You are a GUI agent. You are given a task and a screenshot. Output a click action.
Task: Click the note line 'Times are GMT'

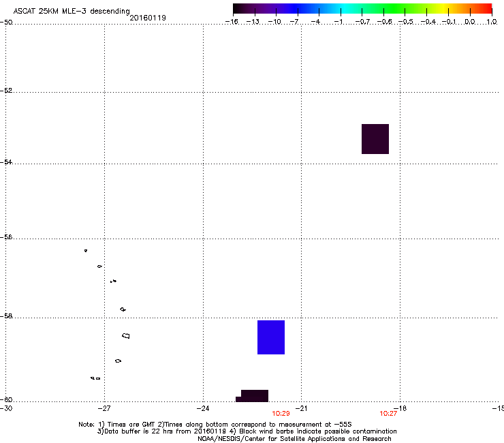(132, 425)
